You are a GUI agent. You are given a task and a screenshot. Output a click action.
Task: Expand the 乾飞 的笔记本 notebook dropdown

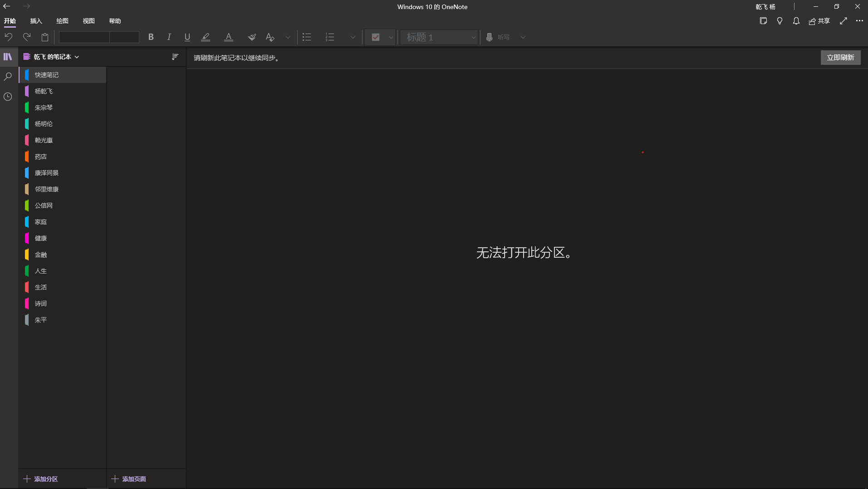51,57
